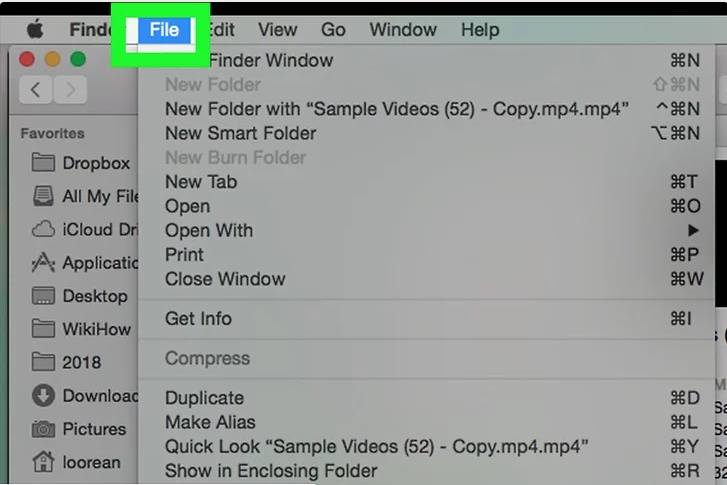Select WikiHow label in Favorites

click(x=97, y=329)
